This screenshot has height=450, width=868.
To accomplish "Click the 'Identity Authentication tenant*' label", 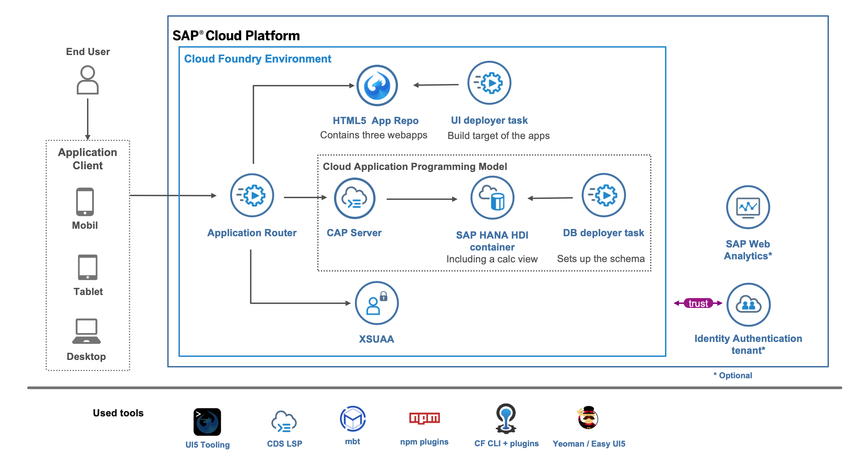I will click(748, 344).
